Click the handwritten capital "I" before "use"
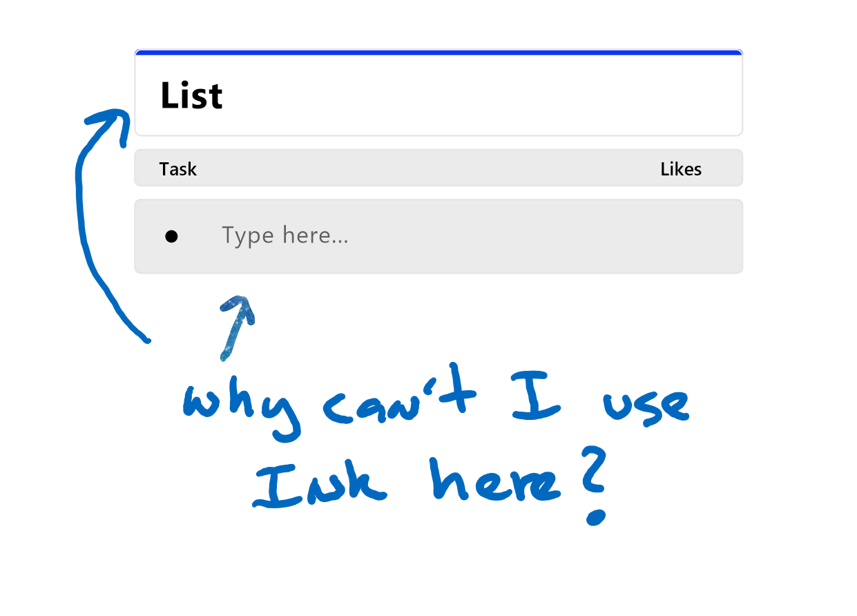 (536, 396)
